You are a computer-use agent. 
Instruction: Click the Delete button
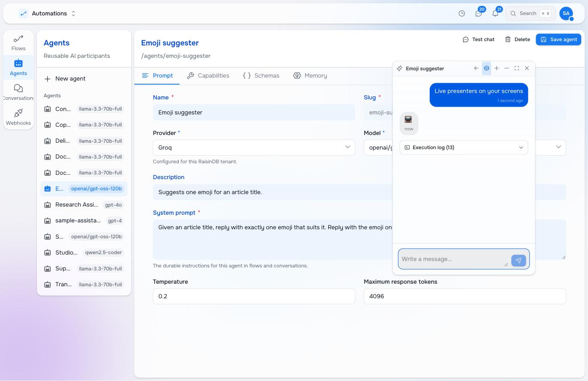[517, 39]
